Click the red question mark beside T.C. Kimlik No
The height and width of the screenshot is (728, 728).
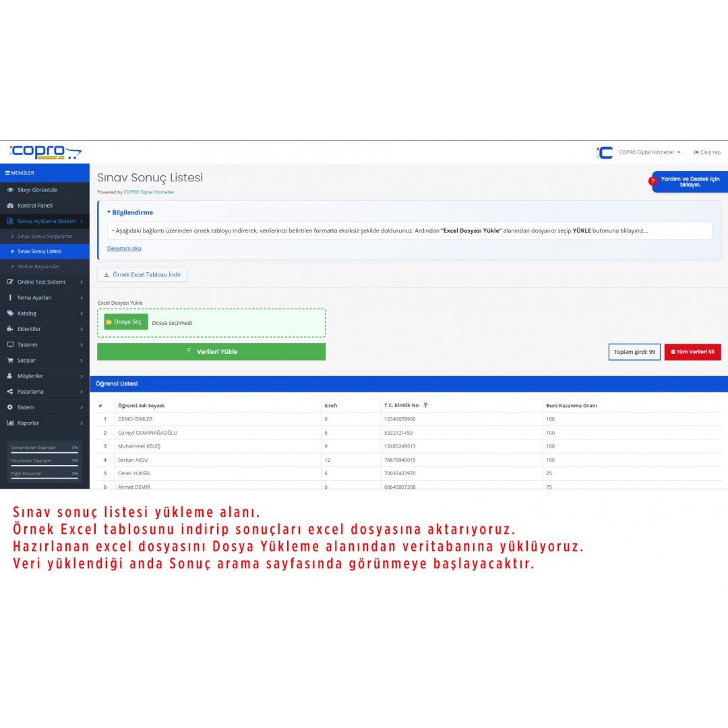click(425, 405)
